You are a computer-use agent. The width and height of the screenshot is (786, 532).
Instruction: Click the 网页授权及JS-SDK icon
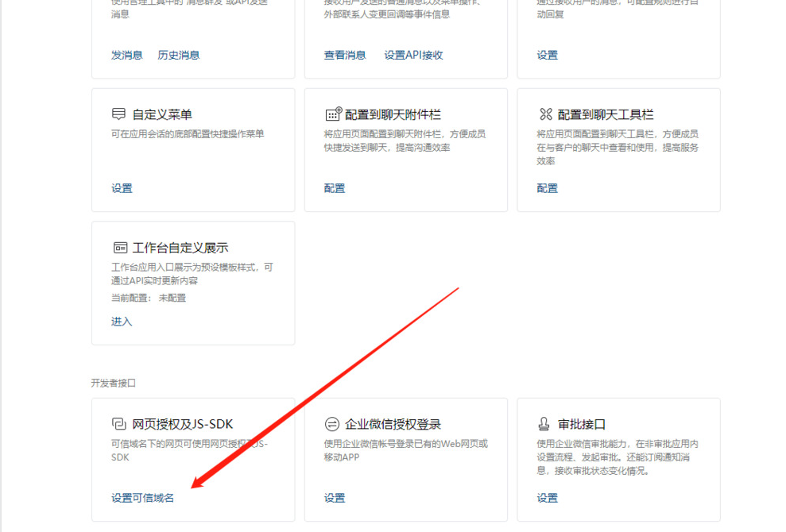[x=119, y=424]
